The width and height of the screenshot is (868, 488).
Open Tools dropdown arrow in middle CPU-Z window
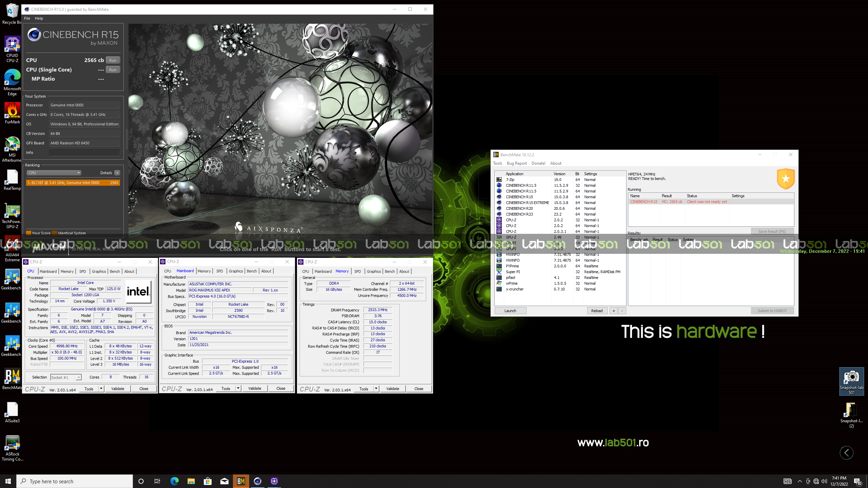(x=238, y=388)
